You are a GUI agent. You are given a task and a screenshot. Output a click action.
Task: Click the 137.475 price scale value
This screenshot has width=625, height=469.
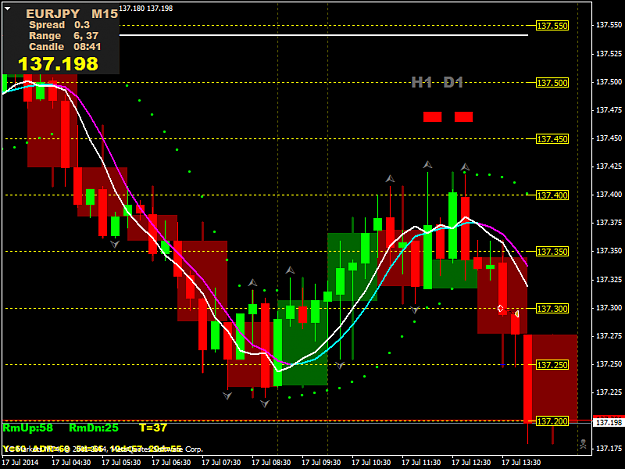(x=609, y=110)
